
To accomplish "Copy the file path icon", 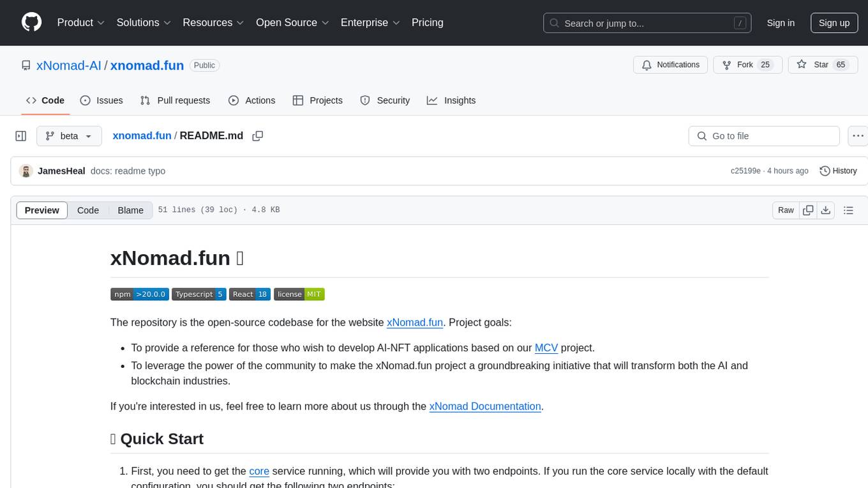I will [x=258, y=136].
